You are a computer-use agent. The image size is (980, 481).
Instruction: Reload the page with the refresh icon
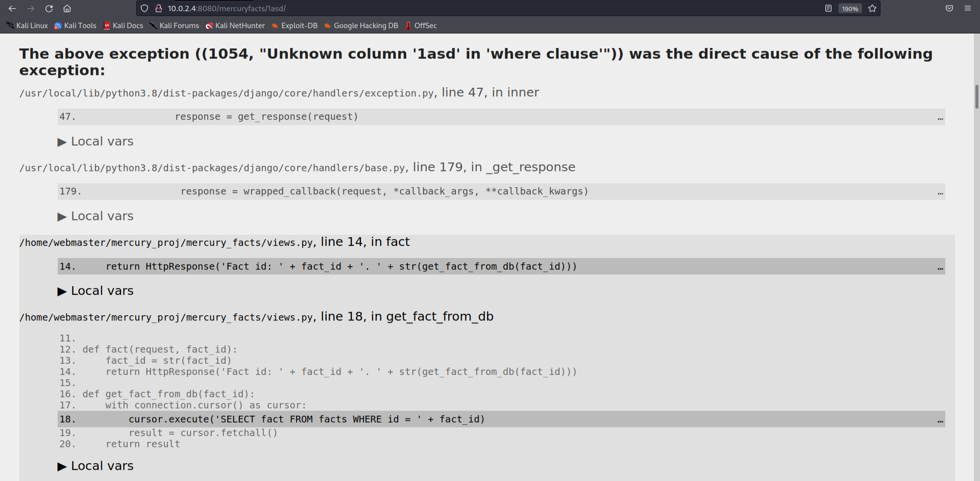49,9
